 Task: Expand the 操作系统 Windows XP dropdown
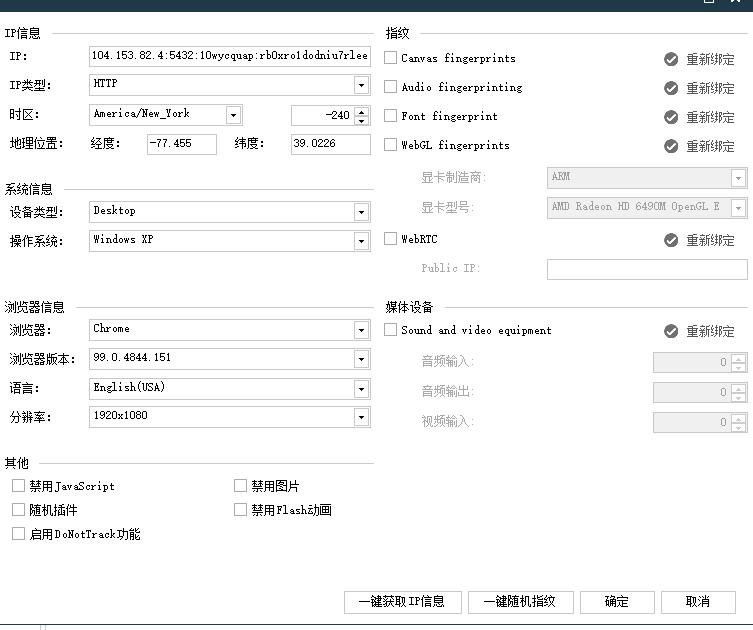click(361, 241)
